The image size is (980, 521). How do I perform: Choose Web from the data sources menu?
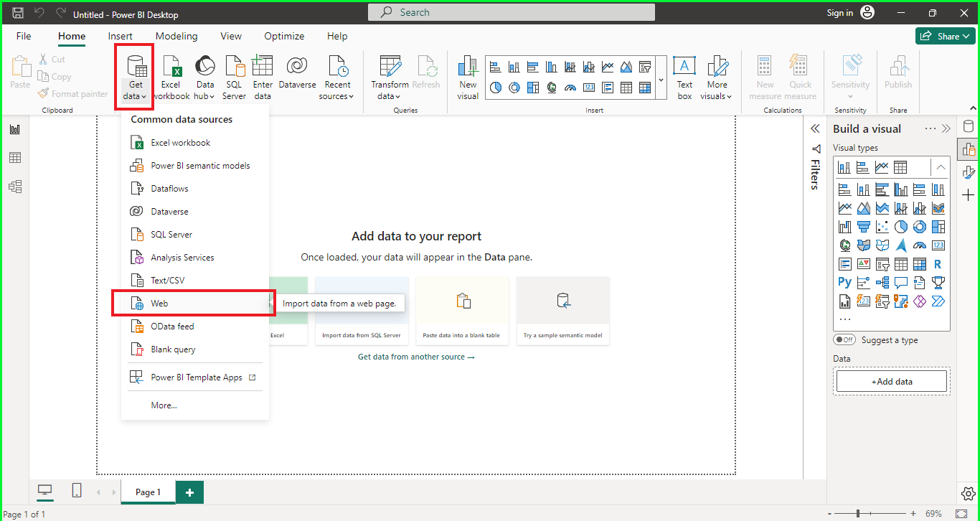click(x=159, y=304)
